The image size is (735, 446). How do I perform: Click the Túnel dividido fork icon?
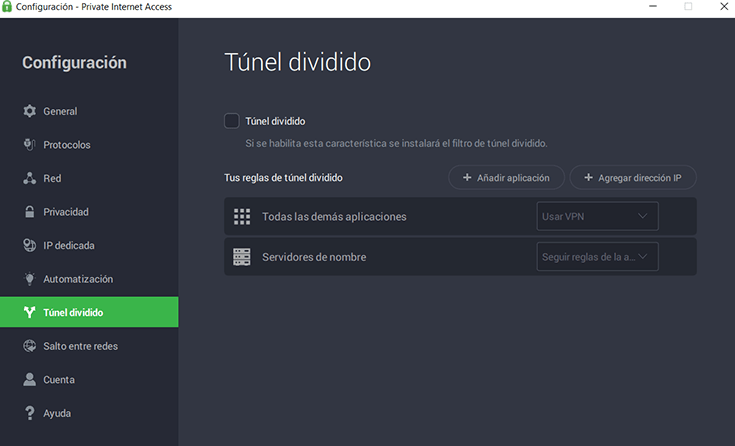coord(30,312)
